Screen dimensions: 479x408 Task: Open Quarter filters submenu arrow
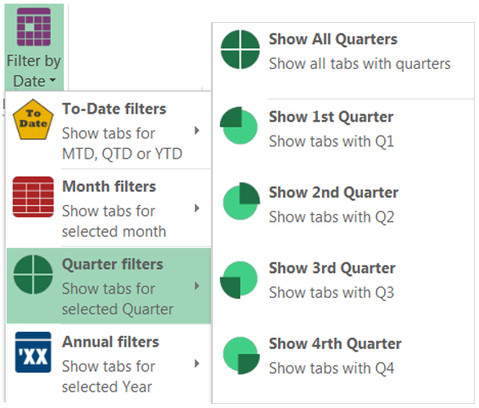coord(197,286)
